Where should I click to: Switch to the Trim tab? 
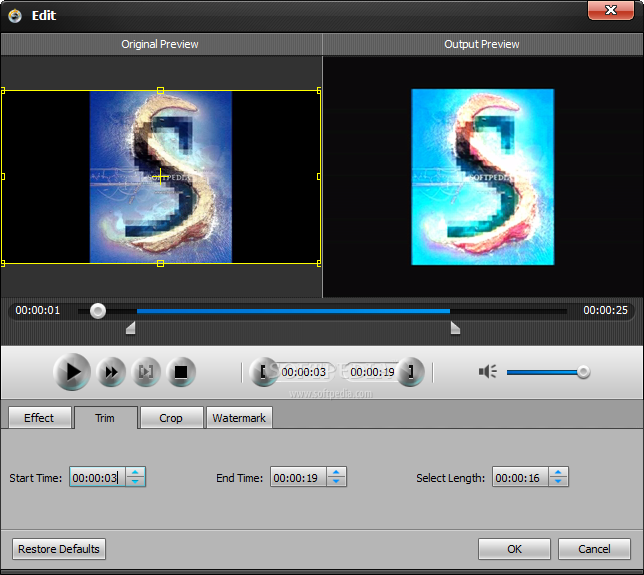click(106, 418)
